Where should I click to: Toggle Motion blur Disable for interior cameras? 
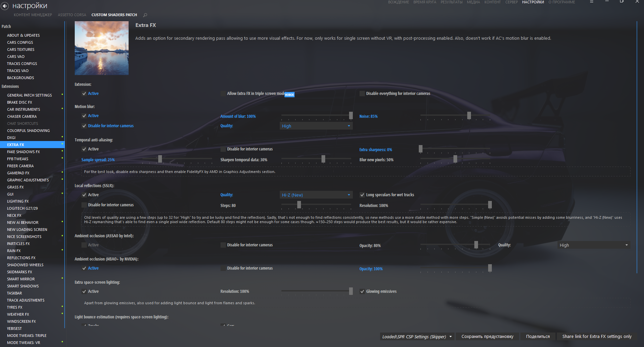[x=84, y=126]
